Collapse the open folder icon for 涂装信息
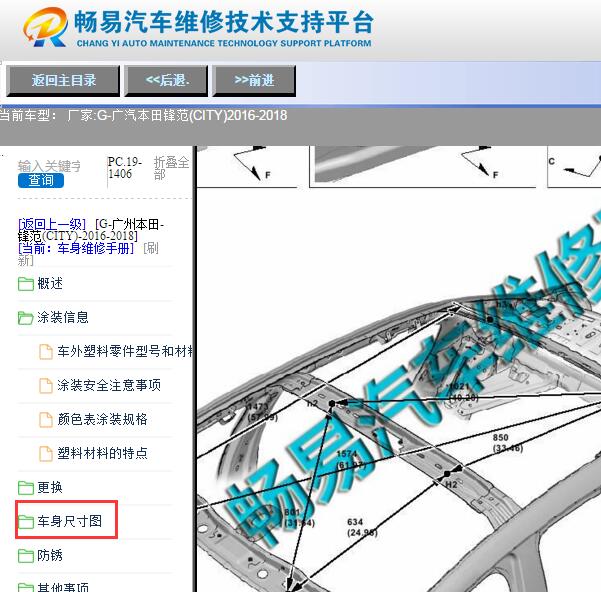This screenshot has width=601, height=592. tap(26, 318)
